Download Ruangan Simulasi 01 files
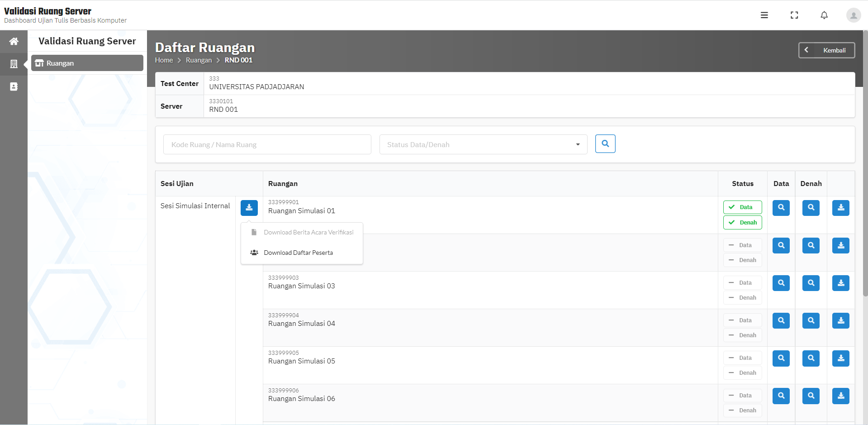Image resolution: width=868 pixels, height=425 pixels. pyautogui.click(x=840, y=208)
